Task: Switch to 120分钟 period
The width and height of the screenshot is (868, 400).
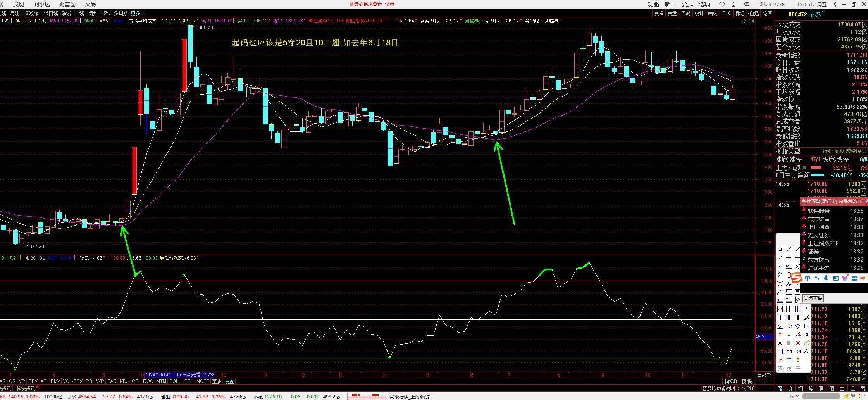Action: 31,13
